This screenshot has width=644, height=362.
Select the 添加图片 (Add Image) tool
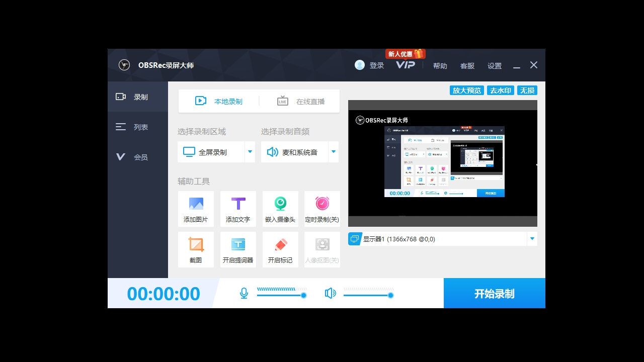click(x=196, y=208)
